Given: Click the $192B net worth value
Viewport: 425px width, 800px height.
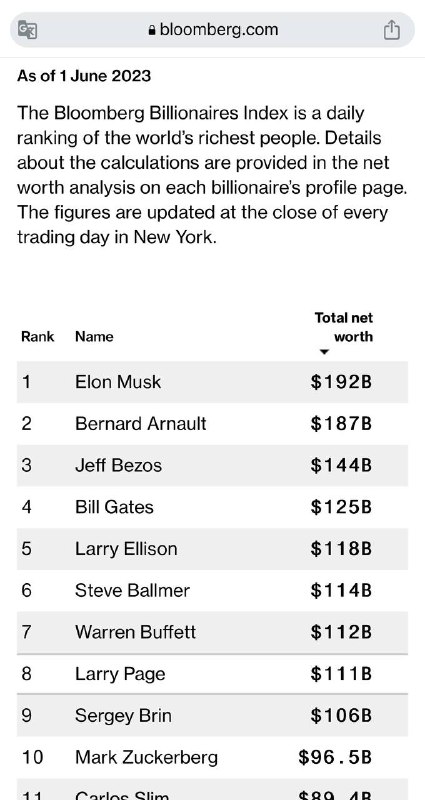Looking at the screenshot, I should pos(341,382).
